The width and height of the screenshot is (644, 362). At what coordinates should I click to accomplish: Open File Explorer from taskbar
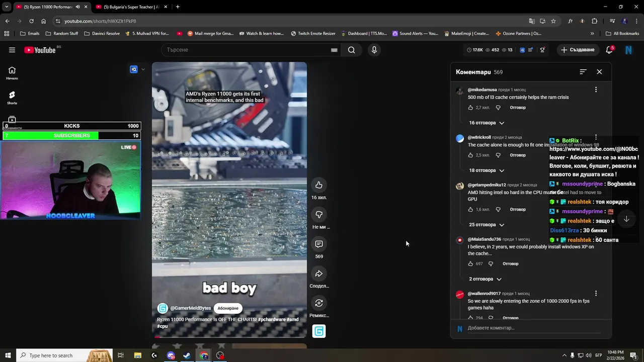tap(137, 355)
